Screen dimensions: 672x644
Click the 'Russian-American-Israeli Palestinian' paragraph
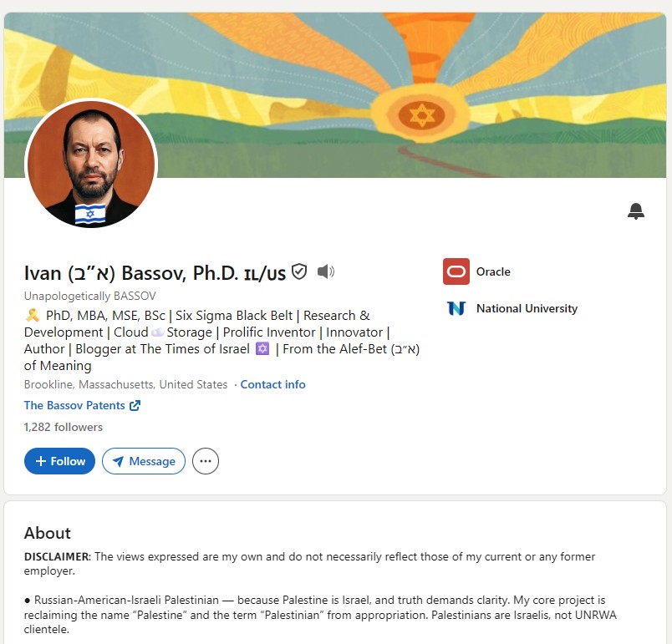click(320, 615)
